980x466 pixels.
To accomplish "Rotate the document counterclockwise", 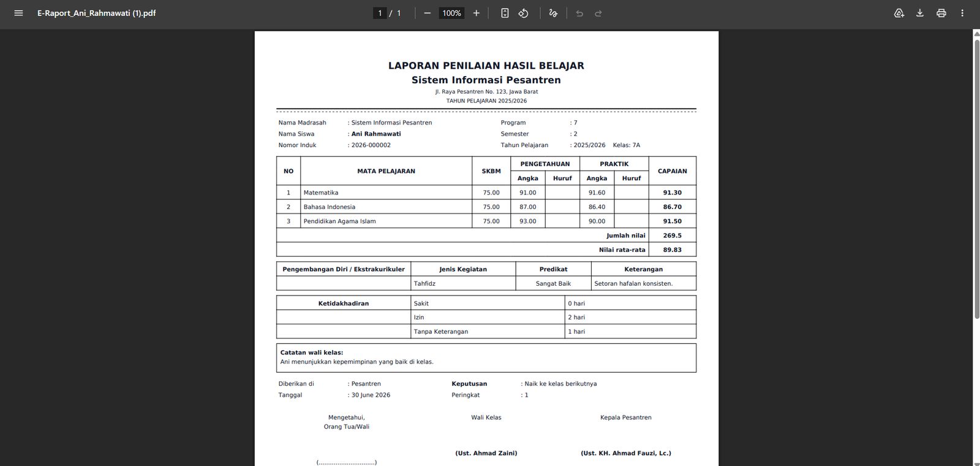I will 524,13.
